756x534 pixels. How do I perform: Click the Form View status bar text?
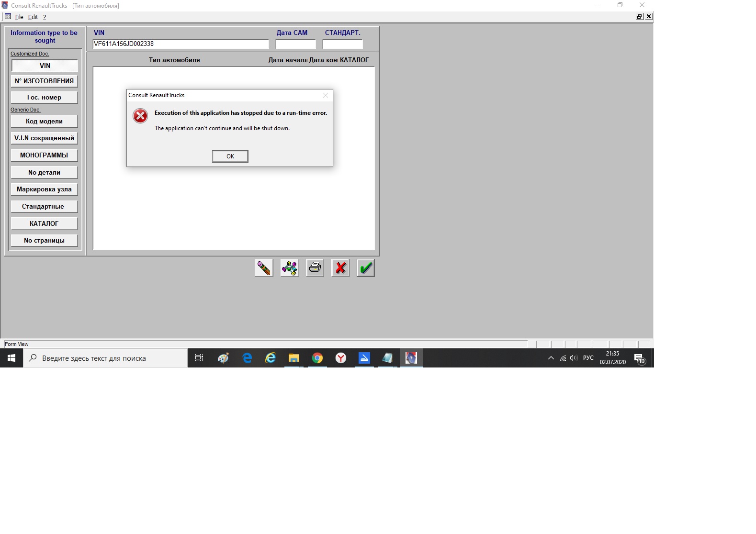tap(17, 344)
